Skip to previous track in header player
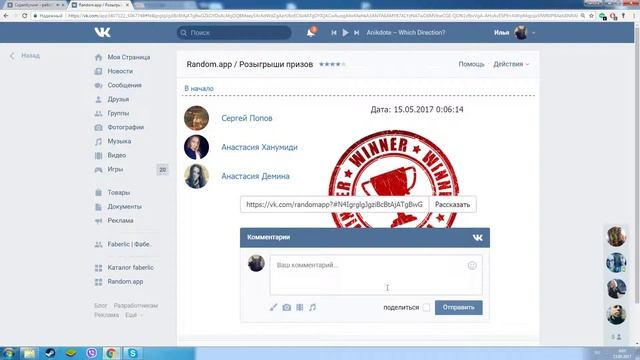640x360 pixels. (334, 33)
